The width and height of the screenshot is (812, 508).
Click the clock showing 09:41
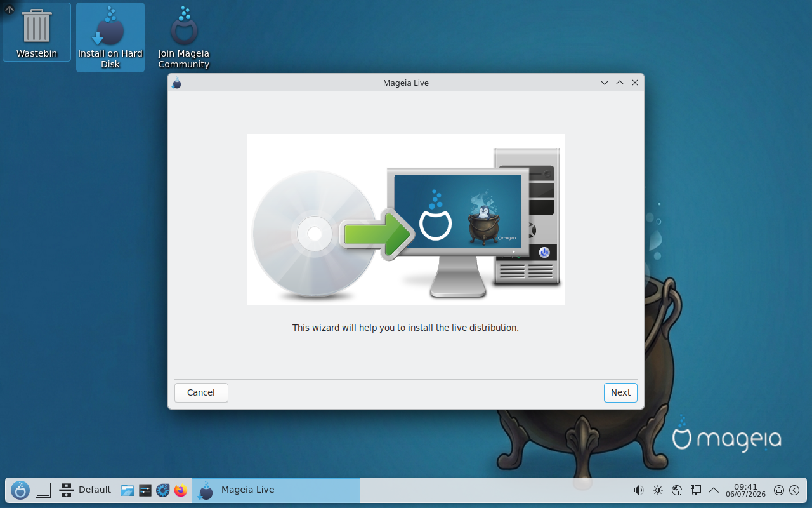pos(745,490)
